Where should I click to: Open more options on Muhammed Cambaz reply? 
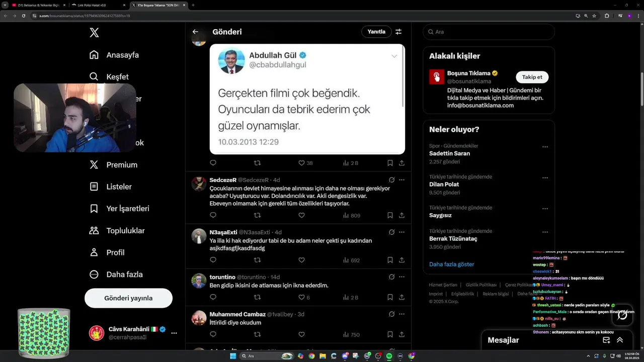pos(401,314)
